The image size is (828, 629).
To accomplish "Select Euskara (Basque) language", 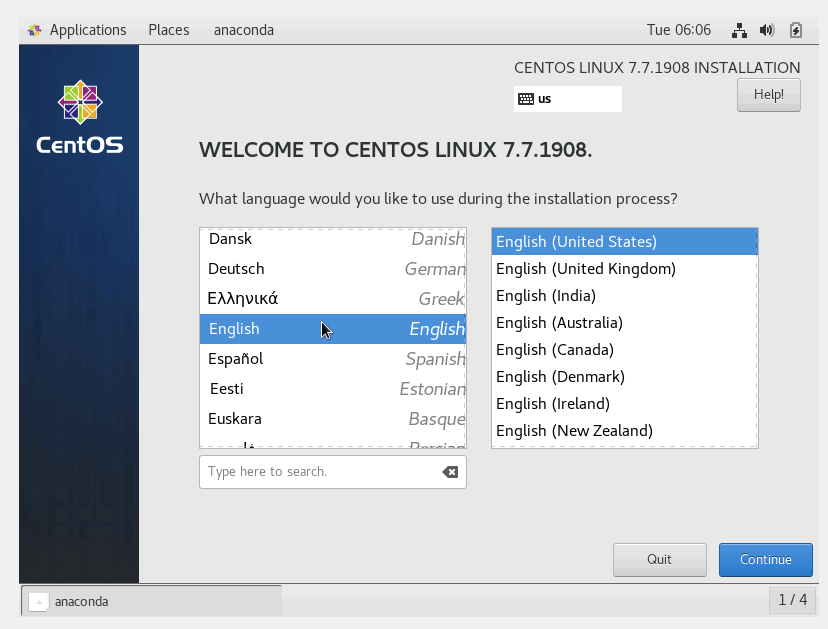I will click(x=333, y=419).
